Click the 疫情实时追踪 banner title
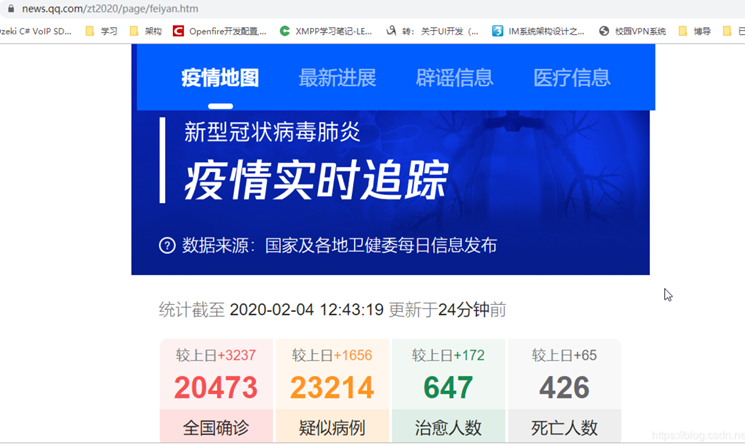The width and height of the screenshot is (745, 446). 316,180
